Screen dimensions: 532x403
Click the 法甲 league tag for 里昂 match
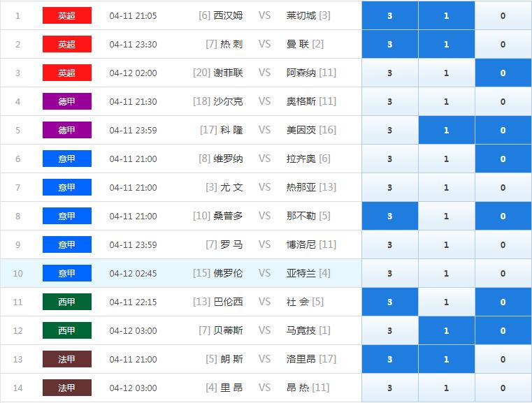(x=67, y=388)
